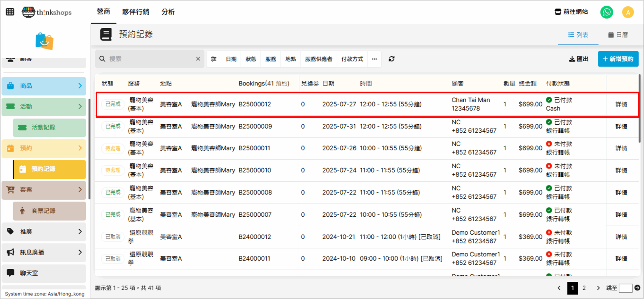Go to next page arrow
This screenshot has width=644, height=299.
(598, 288)
